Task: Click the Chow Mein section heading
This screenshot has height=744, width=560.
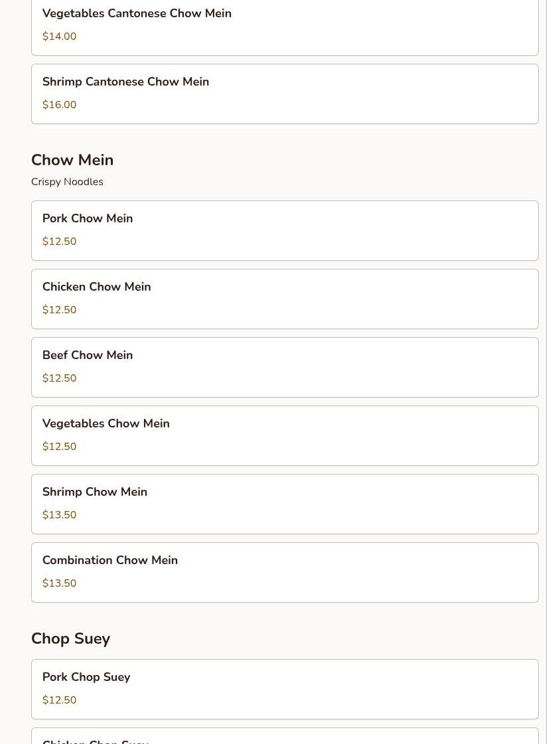Action: pyautogui.click(x=72, y=160)
